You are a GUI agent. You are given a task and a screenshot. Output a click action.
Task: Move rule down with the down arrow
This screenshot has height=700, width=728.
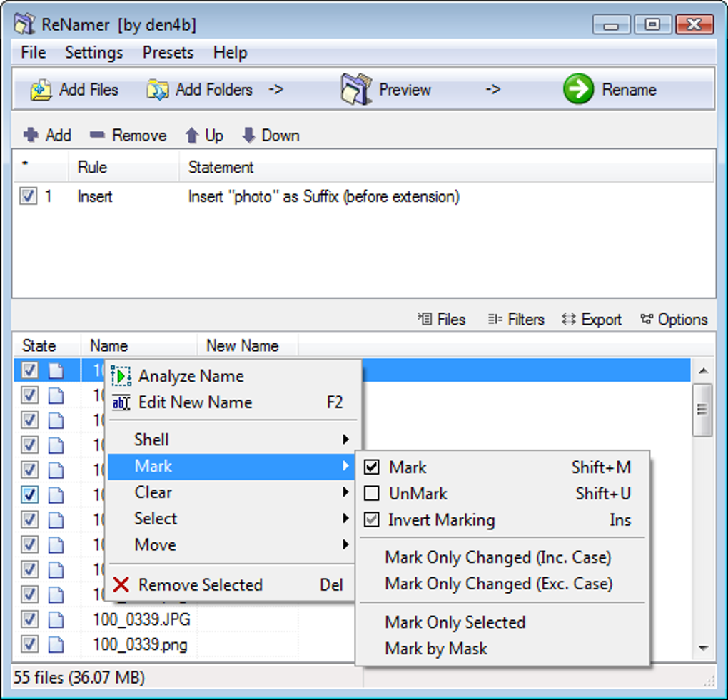(x=249, y=136)
